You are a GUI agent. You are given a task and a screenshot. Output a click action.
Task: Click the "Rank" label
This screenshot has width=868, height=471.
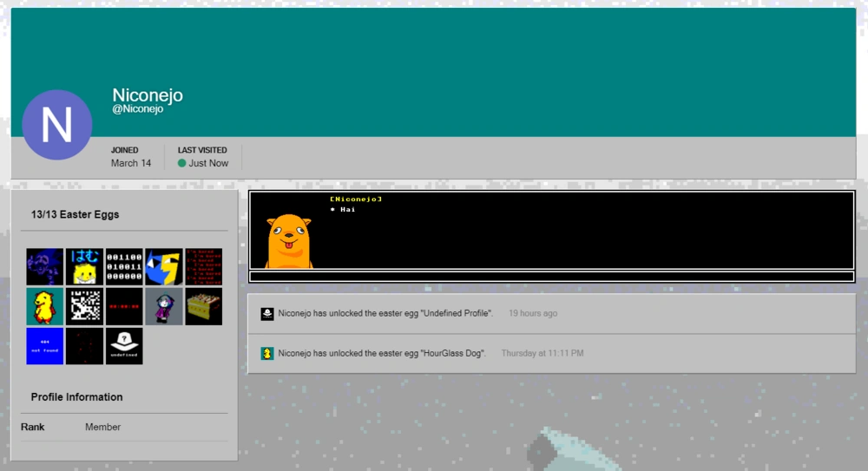pos(33,428)
